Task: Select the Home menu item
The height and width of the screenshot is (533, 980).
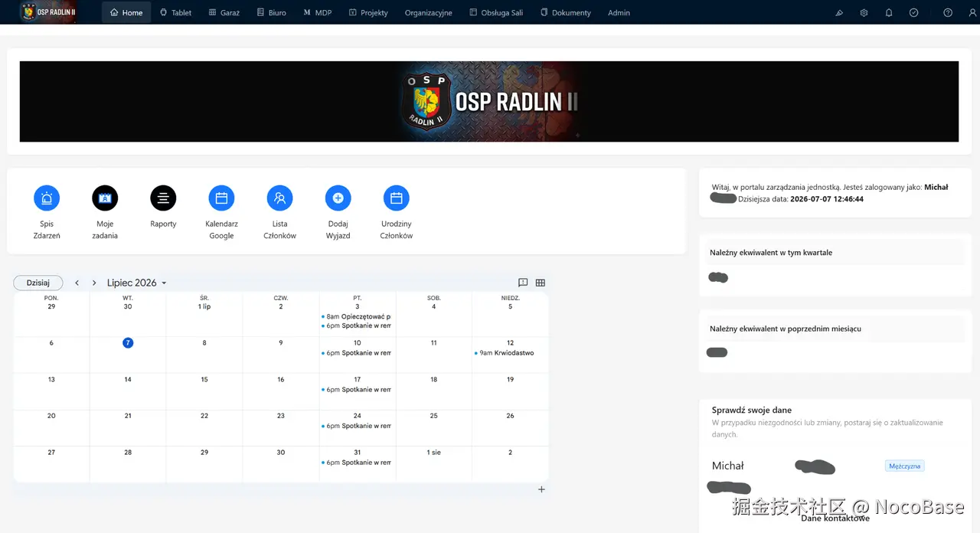Action: (126, 13)
